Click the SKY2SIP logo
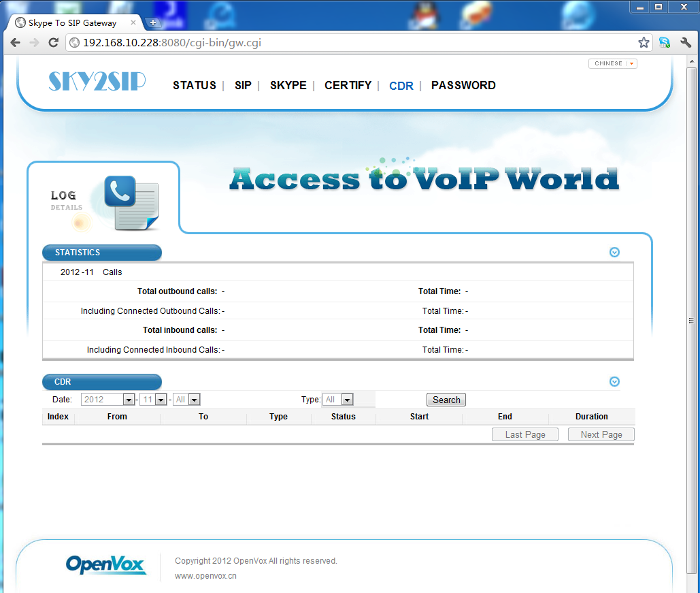 click(97, 81)
